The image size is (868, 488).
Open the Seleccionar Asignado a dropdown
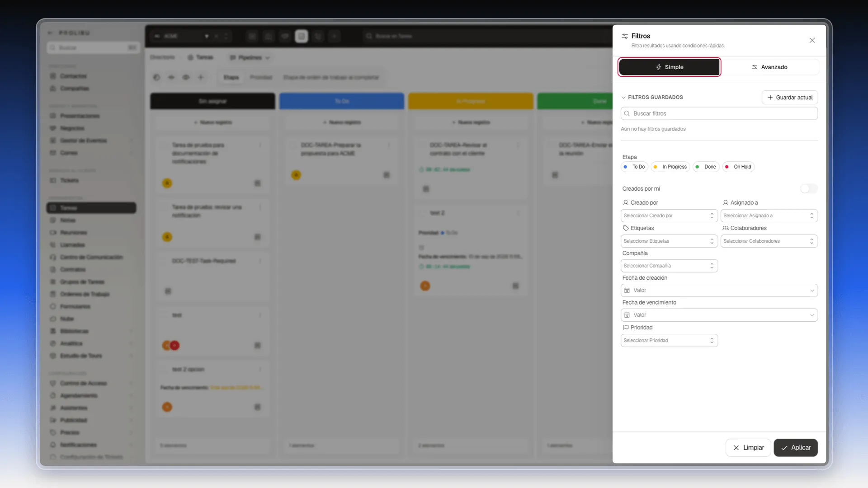(769, 216)
